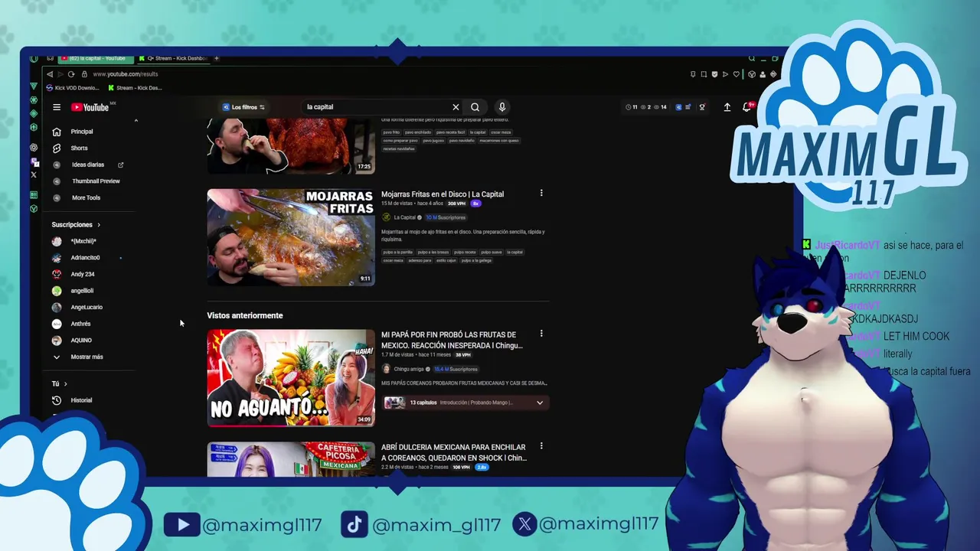Open the external link icon beside Ideas diarias
Viewport: 980px width, 551px height.
click(121, 165)
